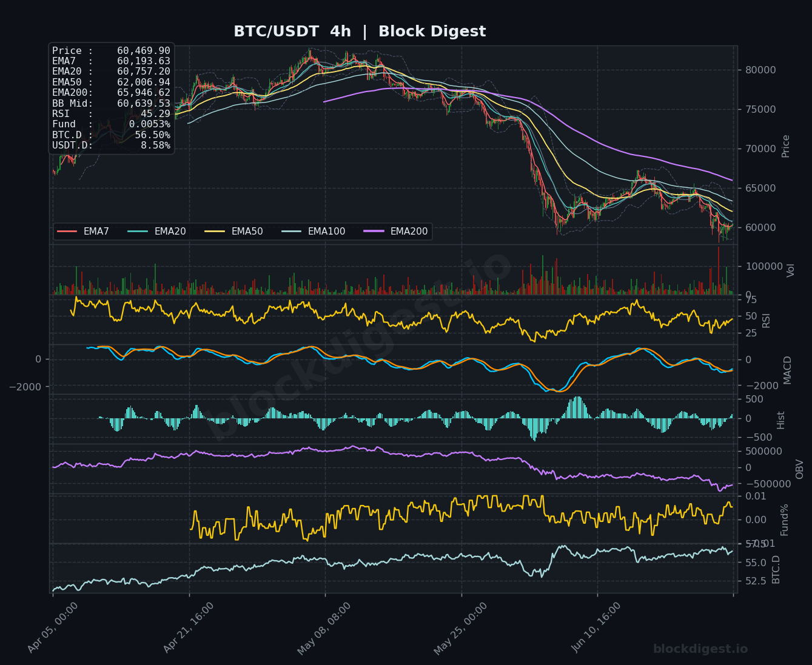
Task: Click the MACD axis label
Action: (787, 370)
